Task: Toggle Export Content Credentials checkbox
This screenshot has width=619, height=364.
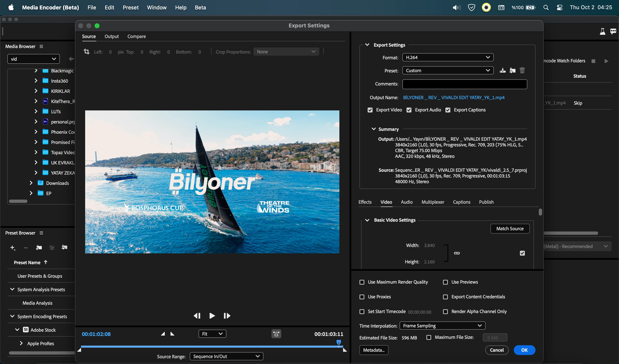Action: click(x=445, y=297)
